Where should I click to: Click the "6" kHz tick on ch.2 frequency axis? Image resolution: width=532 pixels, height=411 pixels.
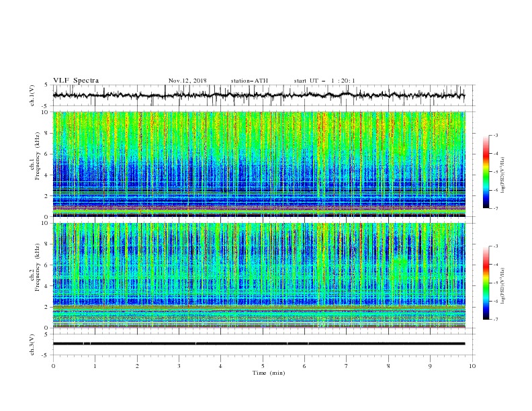(x=47, y=265)
